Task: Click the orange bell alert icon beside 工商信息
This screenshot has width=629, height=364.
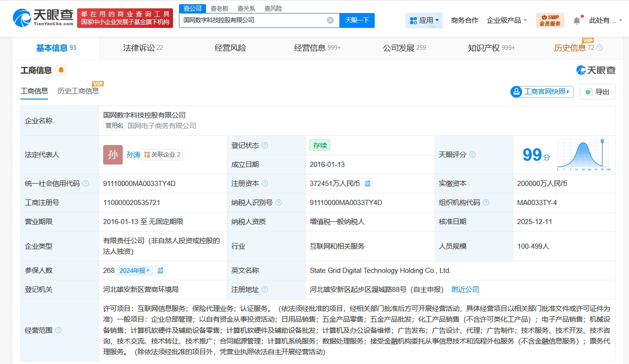Action: tap(61, 71)
